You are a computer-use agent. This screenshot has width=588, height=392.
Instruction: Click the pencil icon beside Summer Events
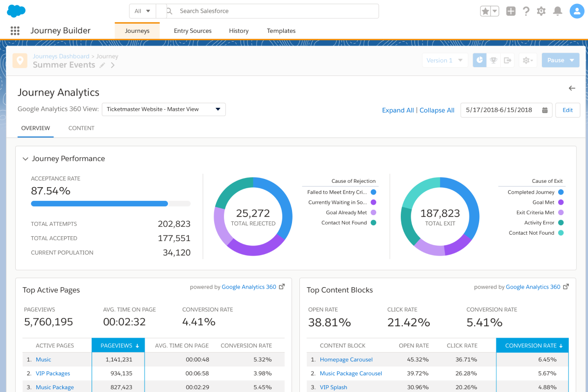point(102,65)
